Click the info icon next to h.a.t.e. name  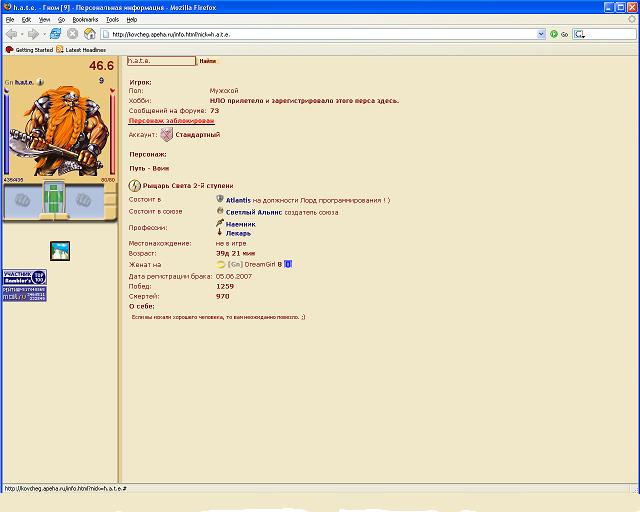(40, 82)
